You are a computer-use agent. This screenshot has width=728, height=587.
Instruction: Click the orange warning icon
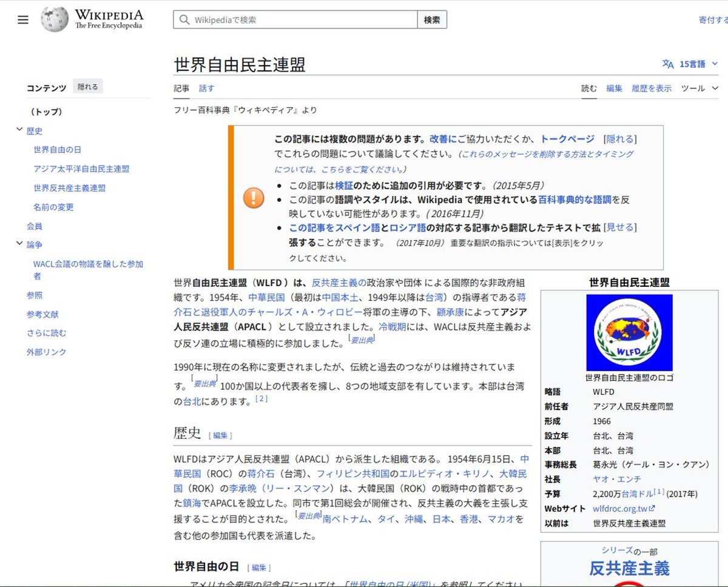[254, 198]
